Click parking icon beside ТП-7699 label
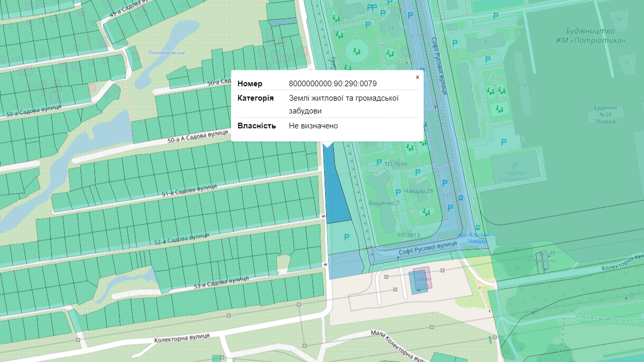This screenshot has height=362, width=644. [x=378, y=162]
